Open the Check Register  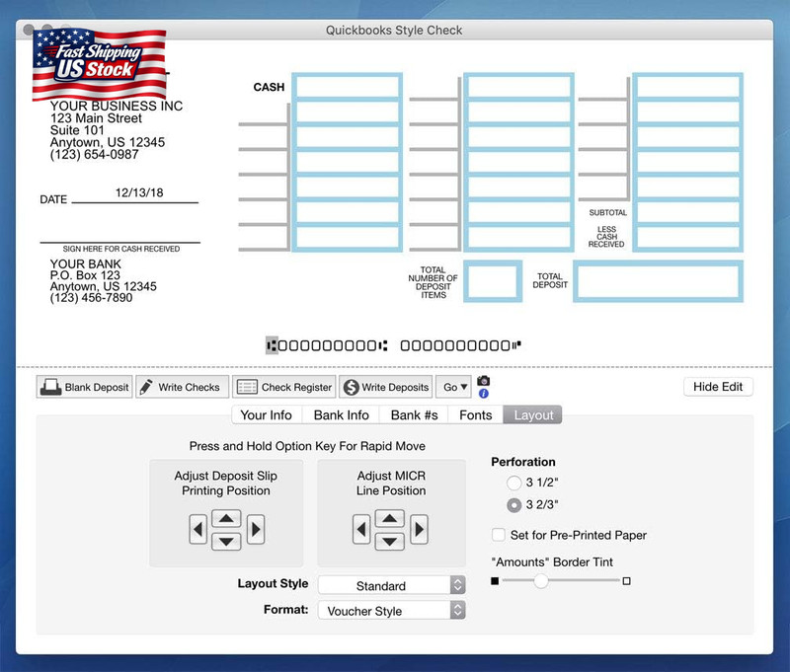click(284, 387)
